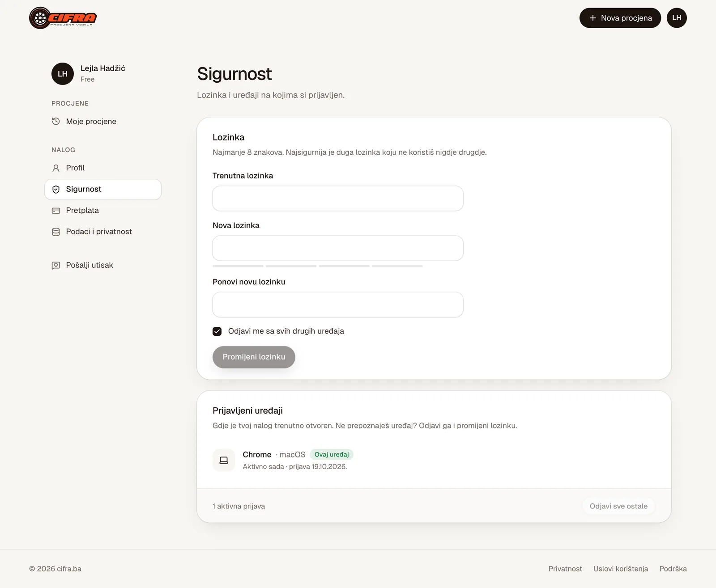Click the 'Aktivno sada · prijava 19.10.2026.' line
The width and height of the screenshot is (716, 588).
(x=295, y=466)
